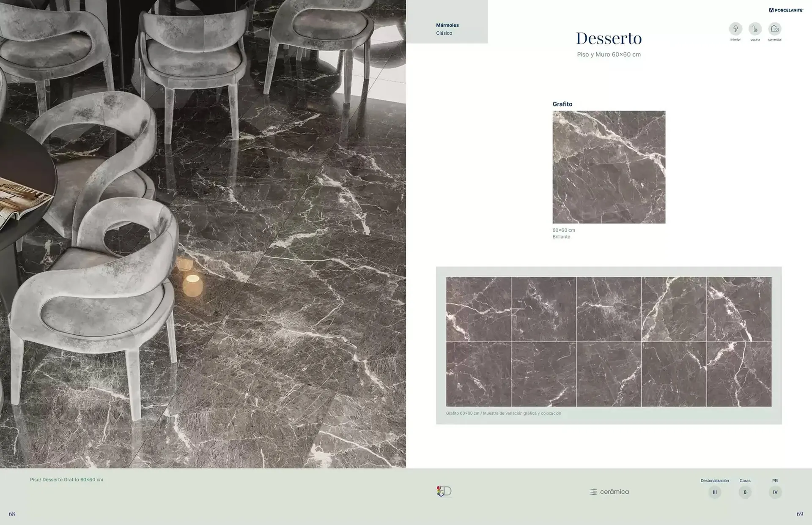Click the Brillante finish label
Image resolution: width=812 pixels, height=525 pixels.
coord(562,237)
